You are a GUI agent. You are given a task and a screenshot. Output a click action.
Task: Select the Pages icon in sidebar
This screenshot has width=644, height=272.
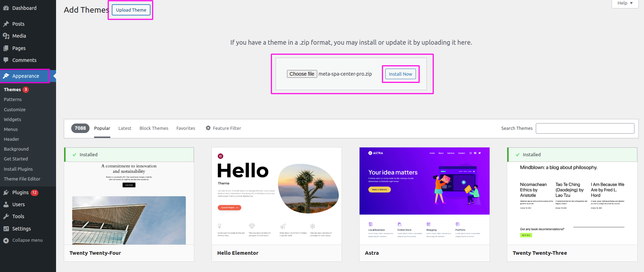pos(6,48)
